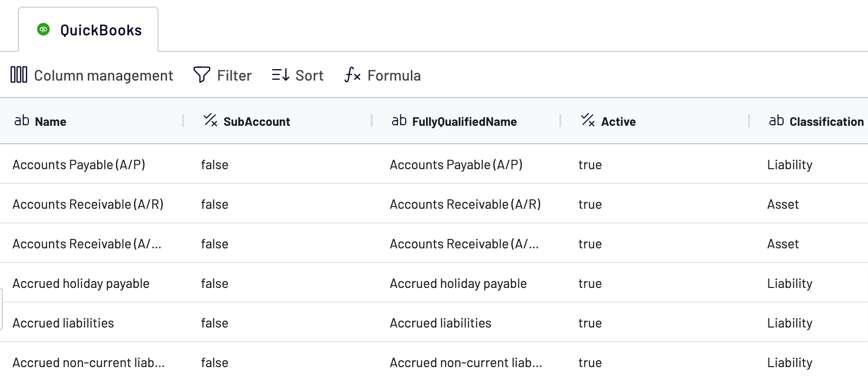Screen dimensions: 868x377
Task: Click Active 'true' in Accounts Receivable (A/R) row
Action: click(590, 204)
